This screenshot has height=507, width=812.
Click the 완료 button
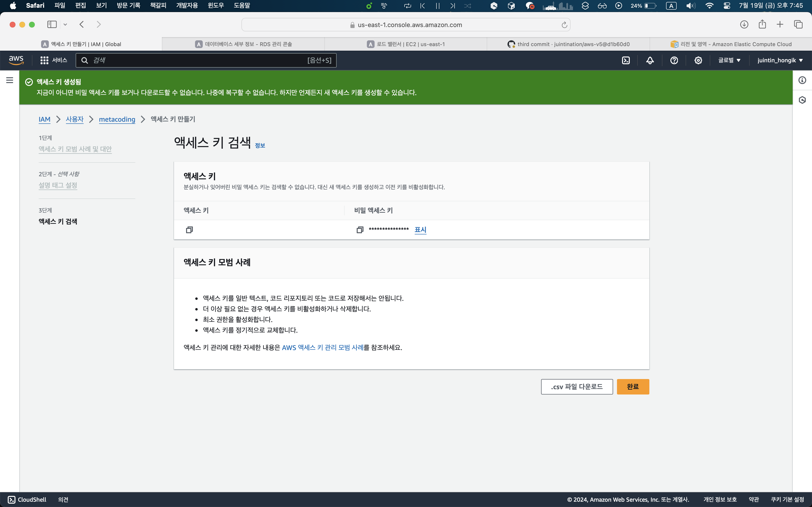632,387
